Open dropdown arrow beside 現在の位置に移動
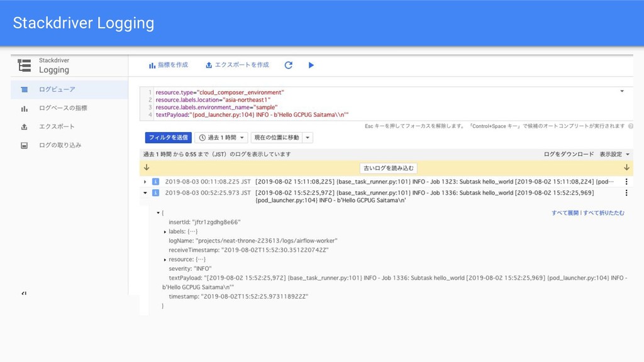The height and width of the screenshot is (362, 644). pyautogui.click(x=308, y=138)
